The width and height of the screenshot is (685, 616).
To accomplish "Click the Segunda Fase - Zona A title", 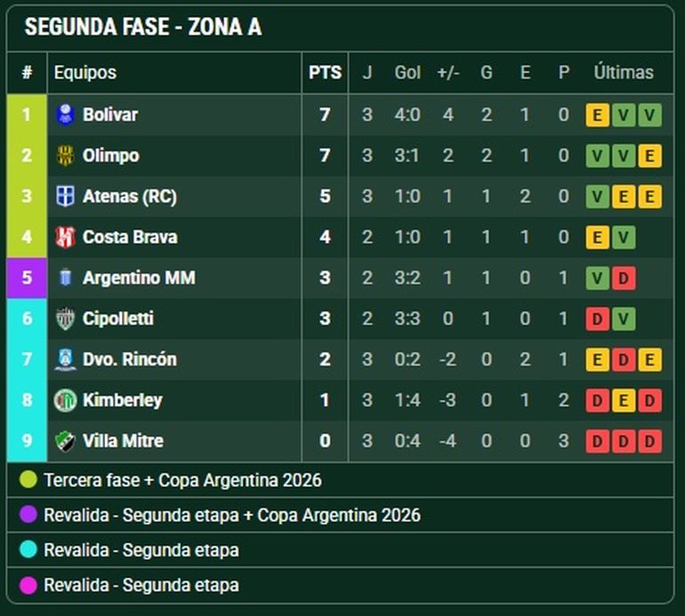I will [143, 27].
